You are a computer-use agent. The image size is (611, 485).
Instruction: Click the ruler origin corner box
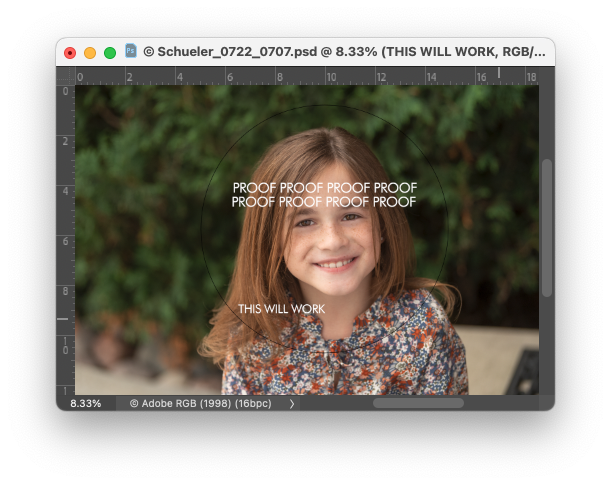[x=66, y=76]
